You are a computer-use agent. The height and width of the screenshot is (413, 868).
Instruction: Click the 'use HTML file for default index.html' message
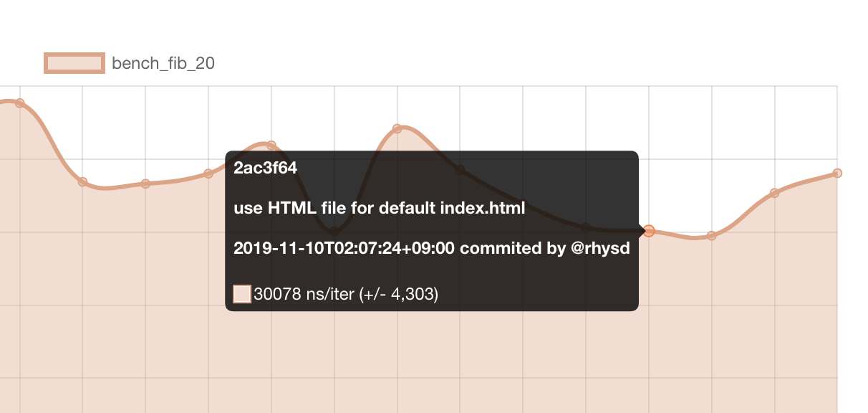tap(380, 209)
